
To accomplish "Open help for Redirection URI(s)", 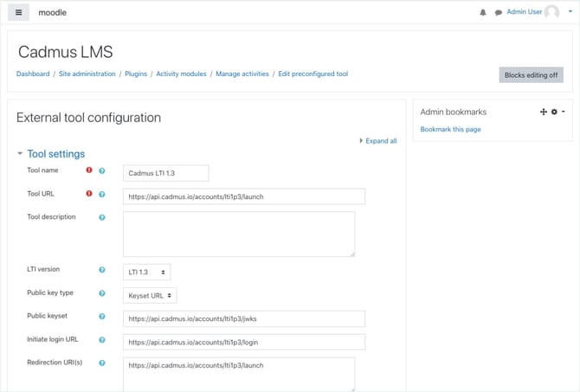I will 102,363.
